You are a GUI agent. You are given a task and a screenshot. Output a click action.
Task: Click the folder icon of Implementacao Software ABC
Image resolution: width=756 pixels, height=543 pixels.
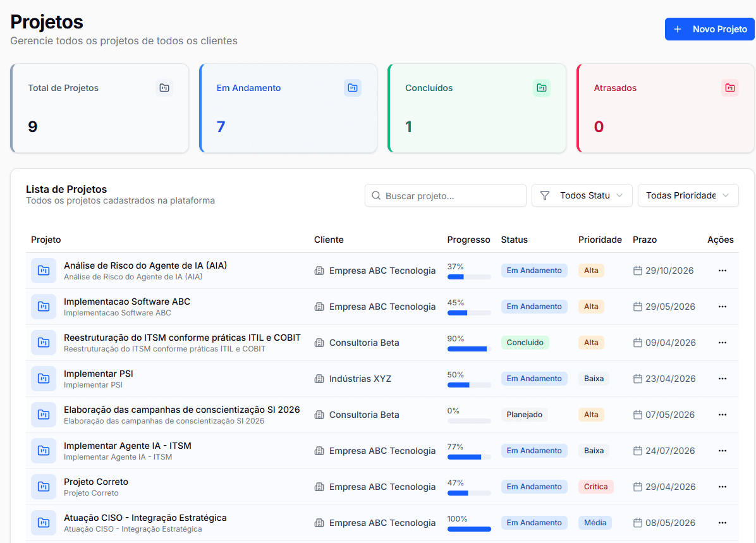click(x=44, y=306)
